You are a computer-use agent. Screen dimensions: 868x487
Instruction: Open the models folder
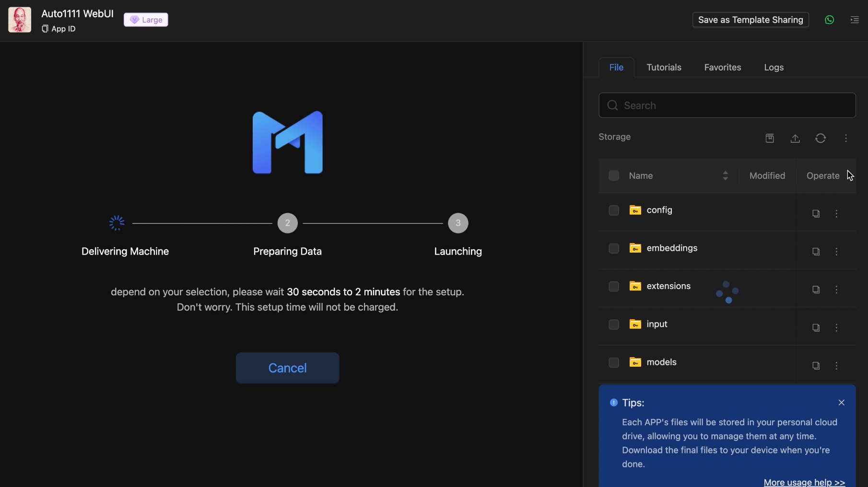(x=661, y=362)
